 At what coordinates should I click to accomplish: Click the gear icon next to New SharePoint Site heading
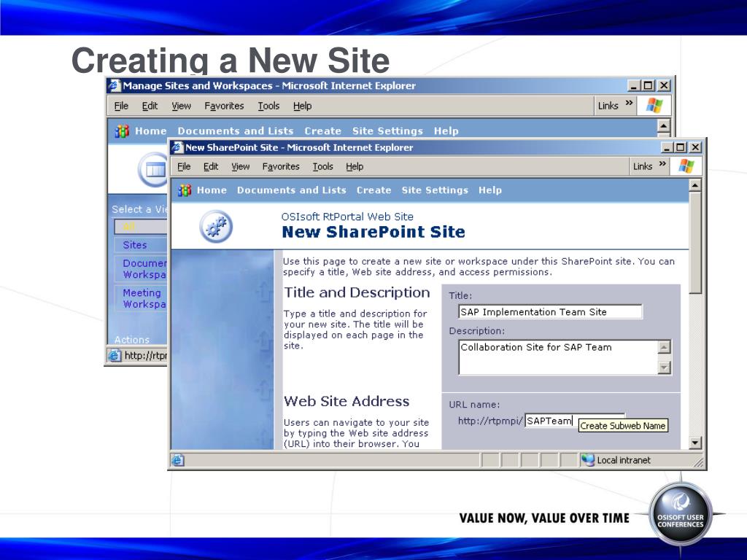216,226
